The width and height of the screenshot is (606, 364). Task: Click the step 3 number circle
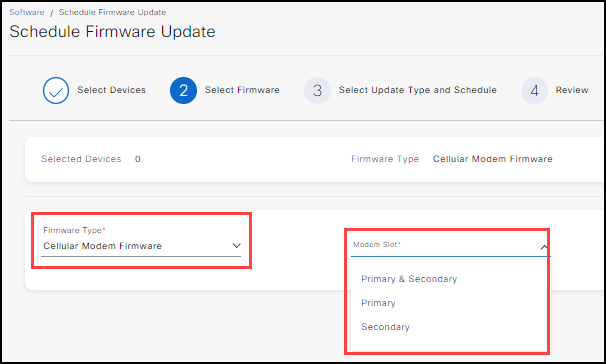317,90
